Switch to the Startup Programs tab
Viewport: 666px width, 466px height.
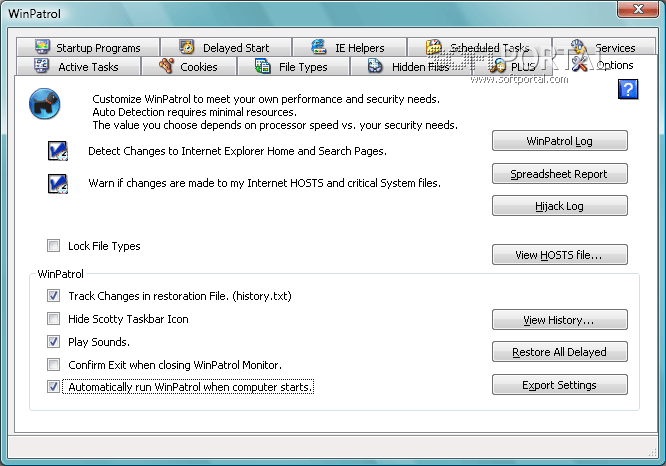[88, 47]
